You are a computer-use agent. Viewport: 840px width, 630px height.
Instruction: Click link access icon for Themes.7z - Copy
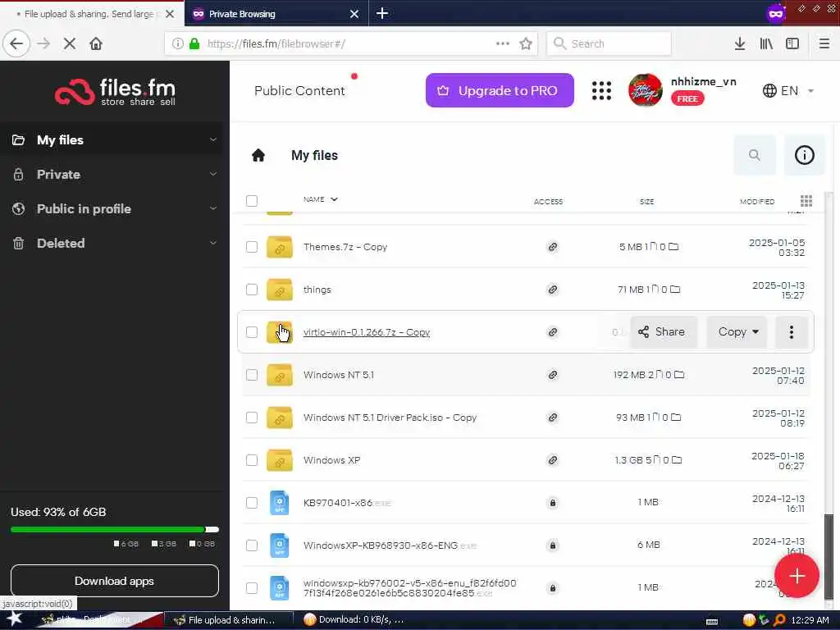coord(552,247)
